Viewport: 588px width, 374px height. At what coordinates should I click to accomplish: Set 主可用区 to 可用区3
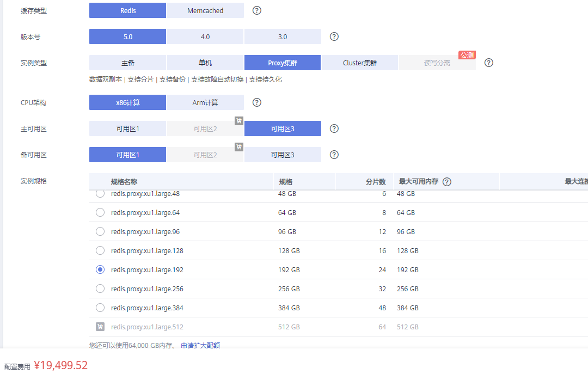[x=283, y=128]
